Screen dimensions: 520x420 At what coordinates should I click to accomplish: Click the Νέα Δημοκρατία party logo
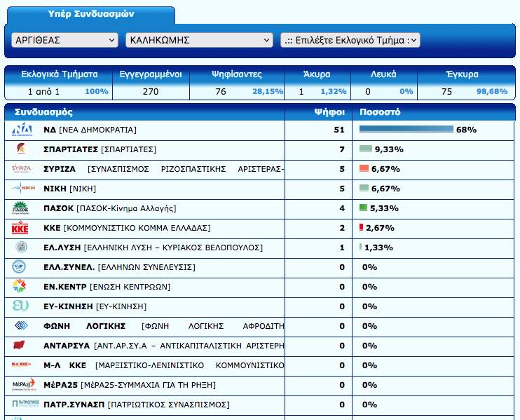22,130
